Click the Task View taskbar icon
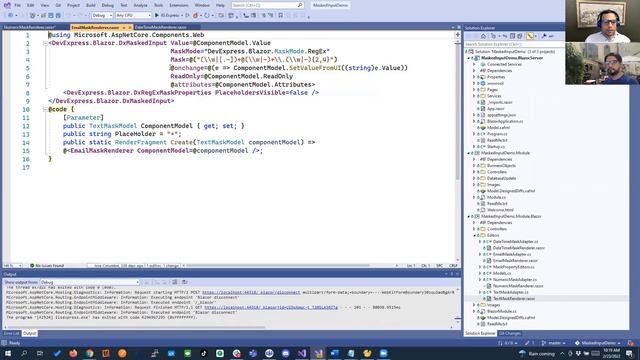 [x=40, y=353]
